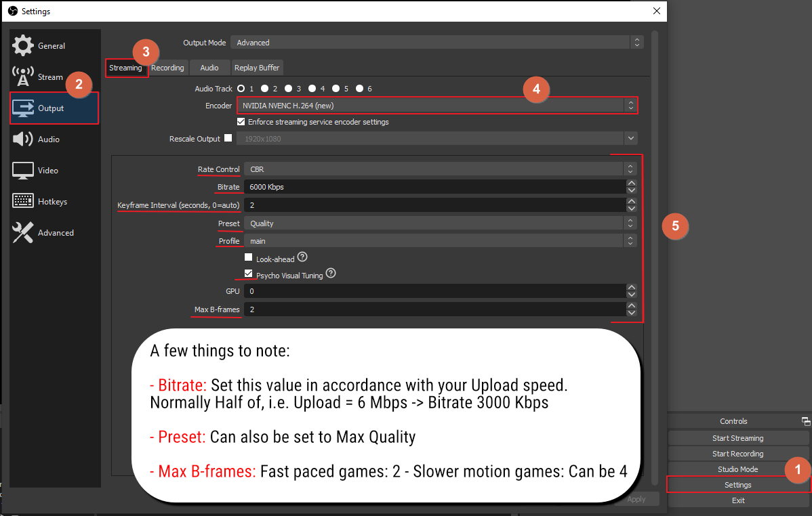The width and height of the screenshot is (812, 516).
Task: Open the Replay Buffer tab
Action: [x=257, y=67]
